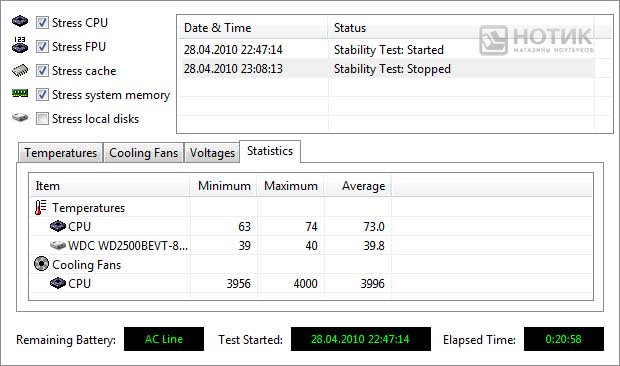620x366 pixels.
Task: Select the Statistics tab
Action: click(270, 151)
